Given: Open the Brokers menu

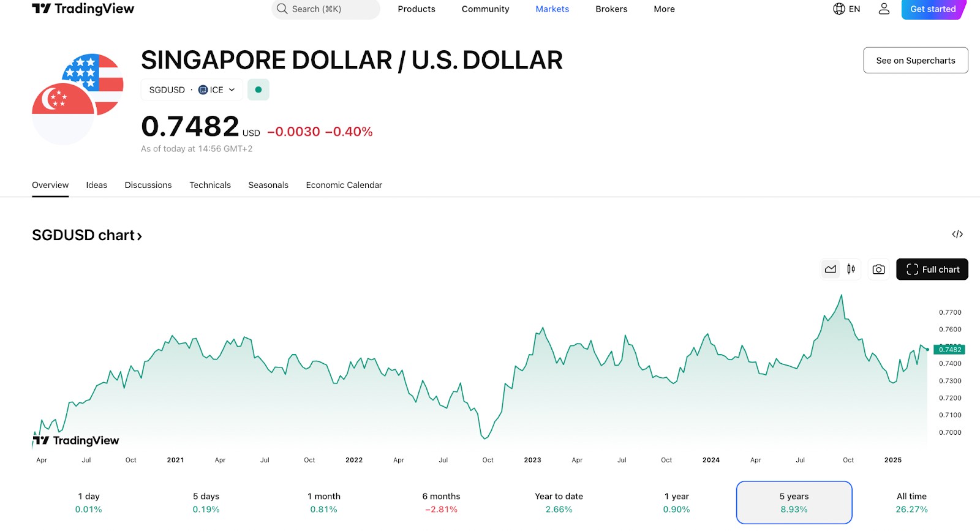Looking at the screenshot, I should coord(611,9).
